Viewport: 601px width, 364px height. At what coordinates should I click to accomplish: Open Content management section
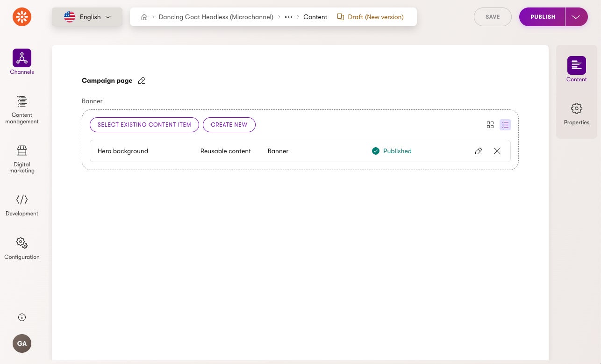22,110
